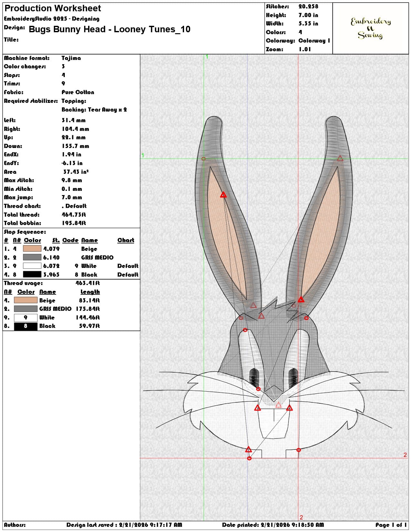The height and width of the screenshot is (532, 411).
Task: Click the Total bobbin value 195.84ft
Action: [74, 223]
